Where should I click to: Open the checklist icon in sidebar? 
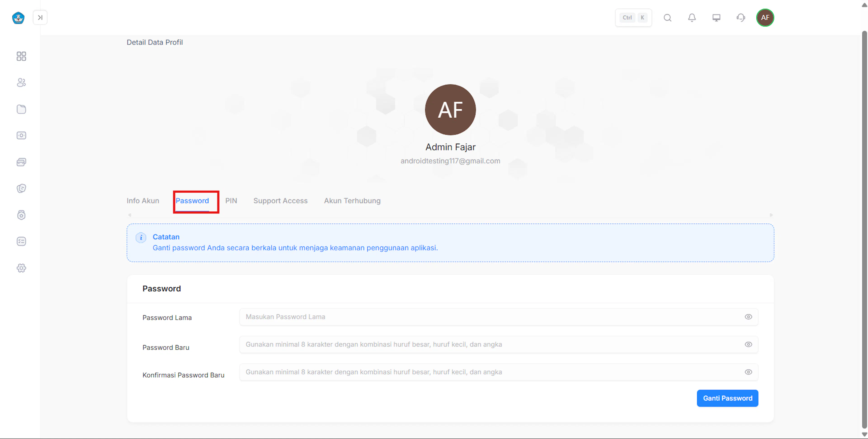[21, 241]
